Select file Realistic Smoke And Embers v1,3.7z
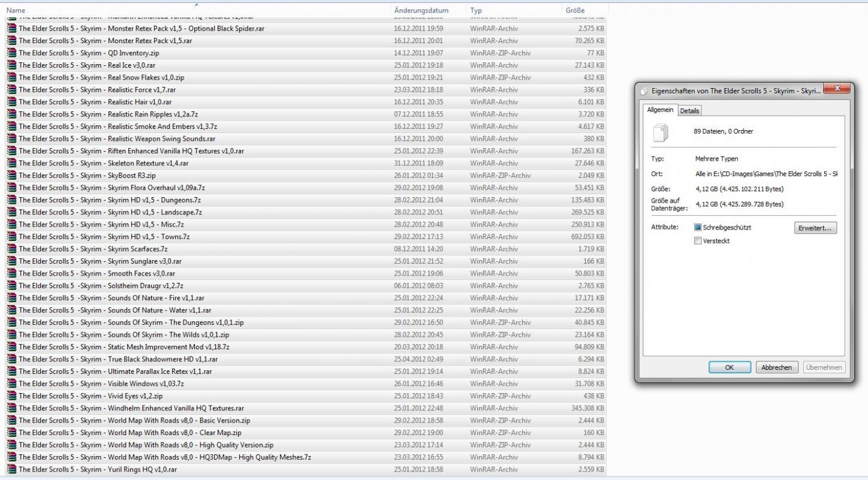868x480 pixels. pos(306,126)
